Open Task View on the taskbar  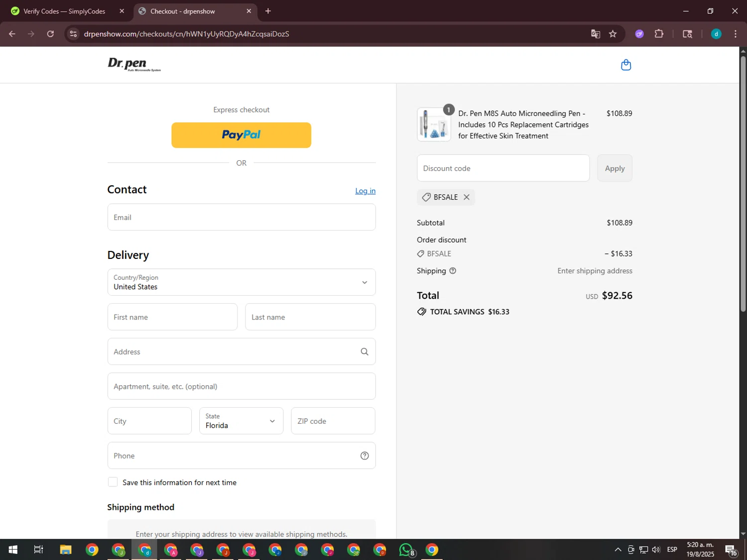(38, 550)
